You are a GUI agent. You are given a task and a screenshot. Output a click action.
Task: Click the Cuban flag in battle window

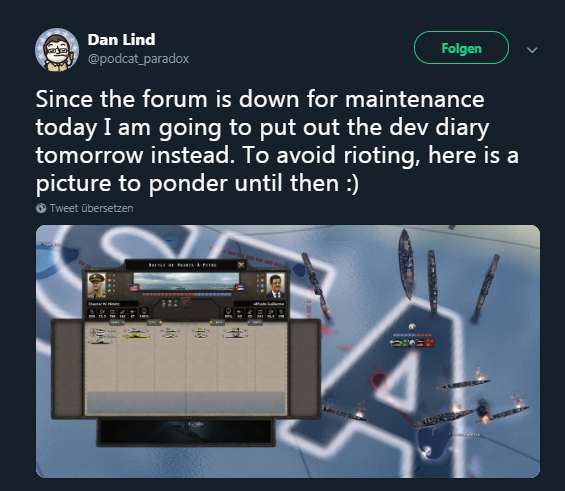tap(240, 288)
